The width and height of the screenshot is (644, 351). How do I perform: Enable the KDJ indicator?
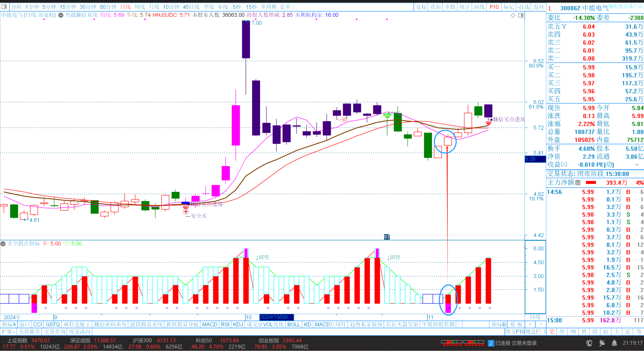click(238, 324)
